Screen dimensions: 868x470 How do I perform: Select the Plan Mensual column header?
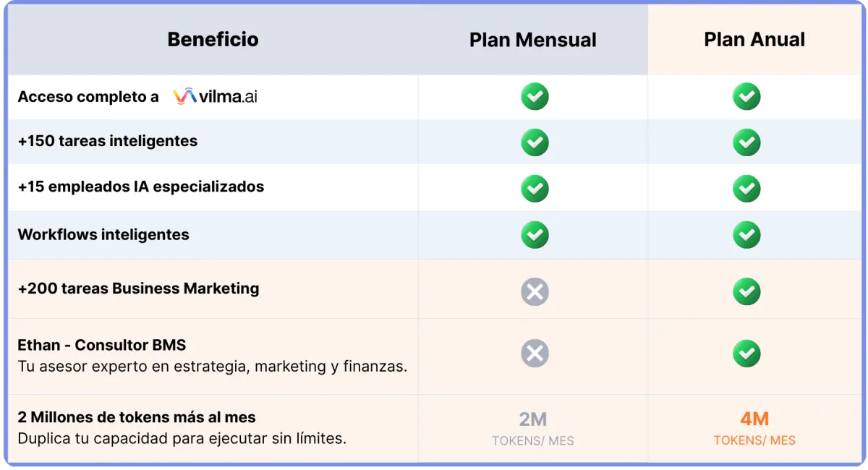tap(533, 40)
